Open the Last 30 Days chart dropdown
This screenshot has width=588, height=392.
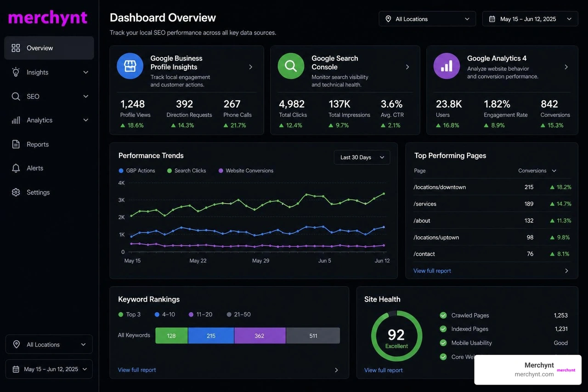[362, 157]
